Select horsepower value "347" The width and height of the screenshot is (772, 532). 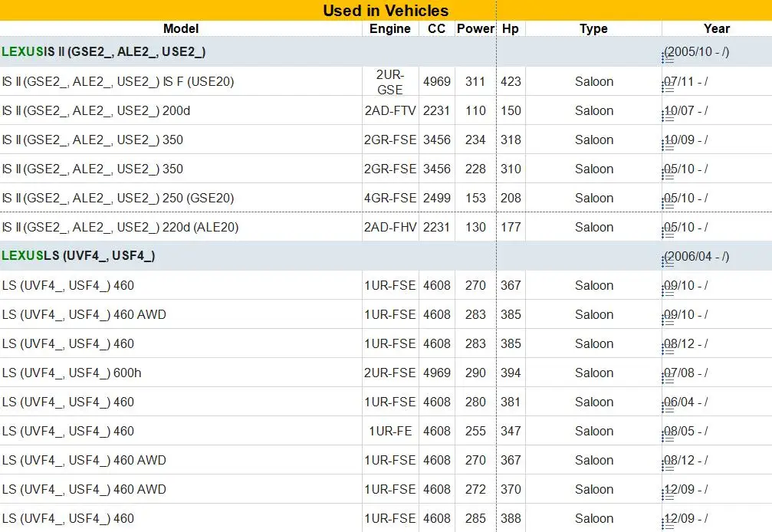pyautogui.click(x=511, y=431)
